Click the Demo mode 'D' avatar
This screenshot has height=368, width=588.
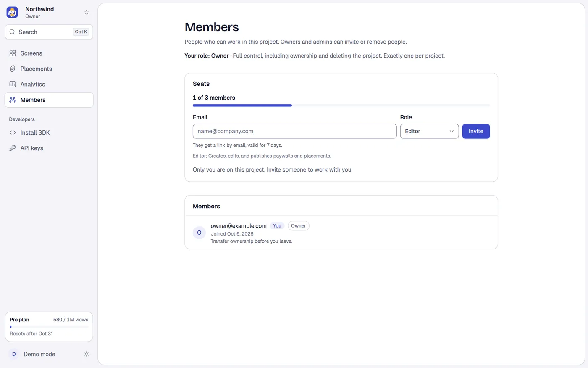pyautogui.click(x=14, y=354)
